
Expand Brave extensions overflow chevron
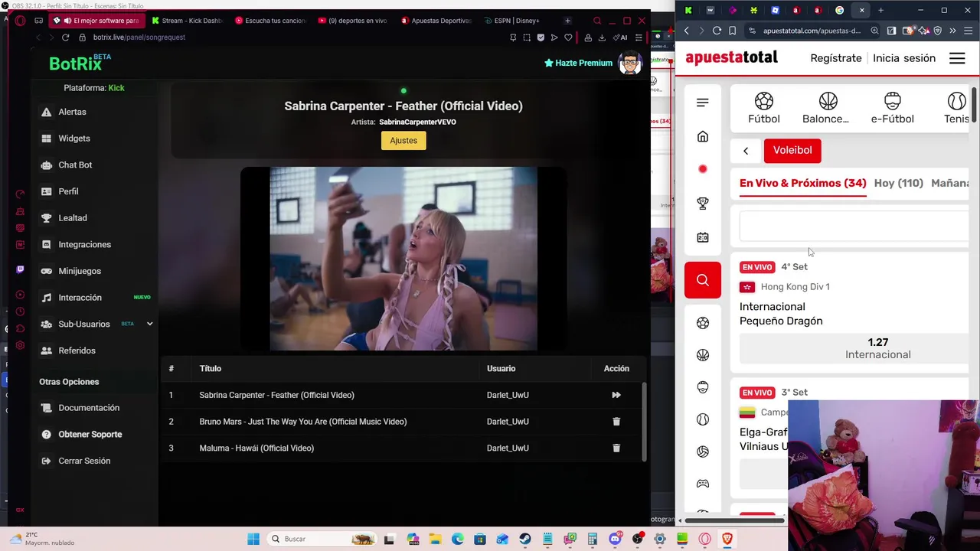click(x=952, y=31)
